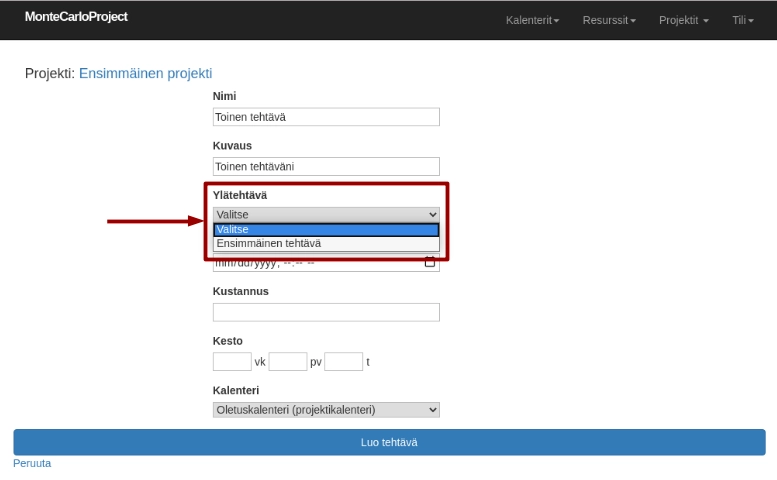
Task: Open the Kalenterit menu
Action: click(532, 21)
